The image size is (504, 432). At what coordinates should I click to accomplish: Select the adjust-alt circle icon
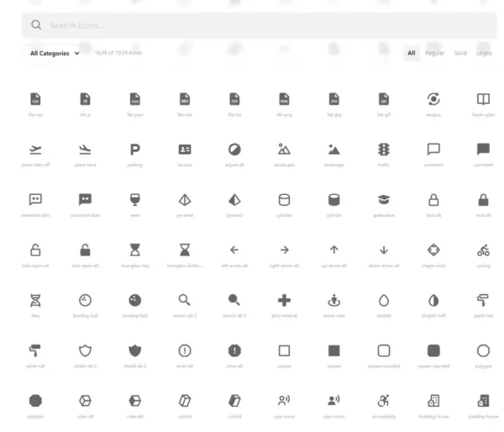click(234, 150)
